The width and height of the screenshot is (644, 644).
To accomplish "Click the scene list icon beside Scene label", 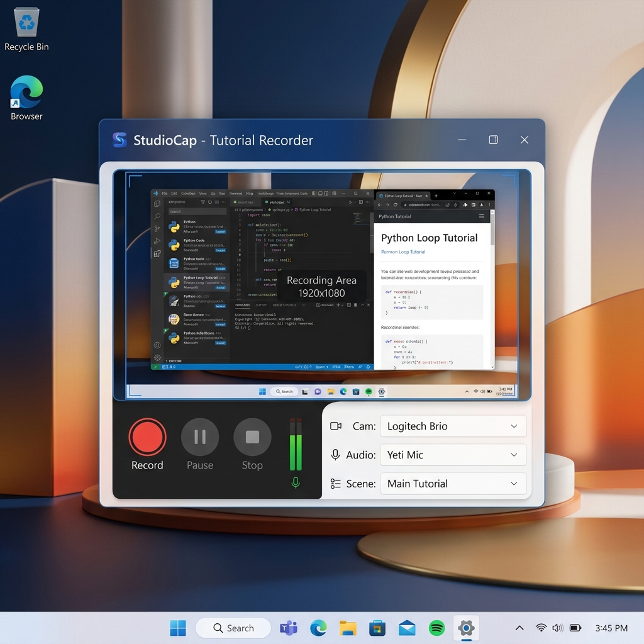I will tap(336, 484).
